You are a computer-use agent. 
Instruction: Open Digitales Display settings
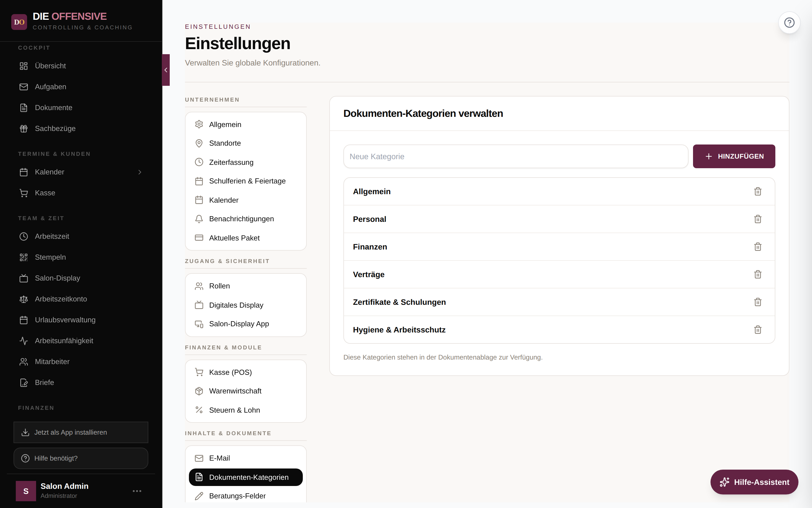click(x=246, y=305)
